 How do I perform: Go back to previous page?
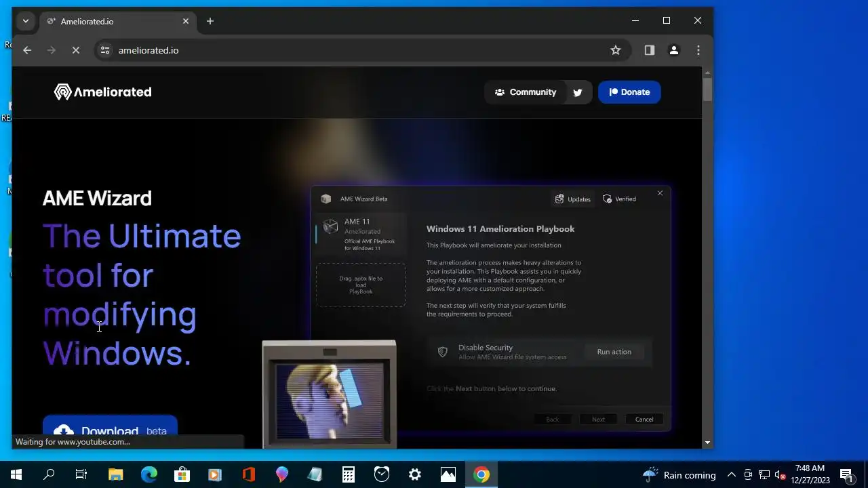point(27,50)
